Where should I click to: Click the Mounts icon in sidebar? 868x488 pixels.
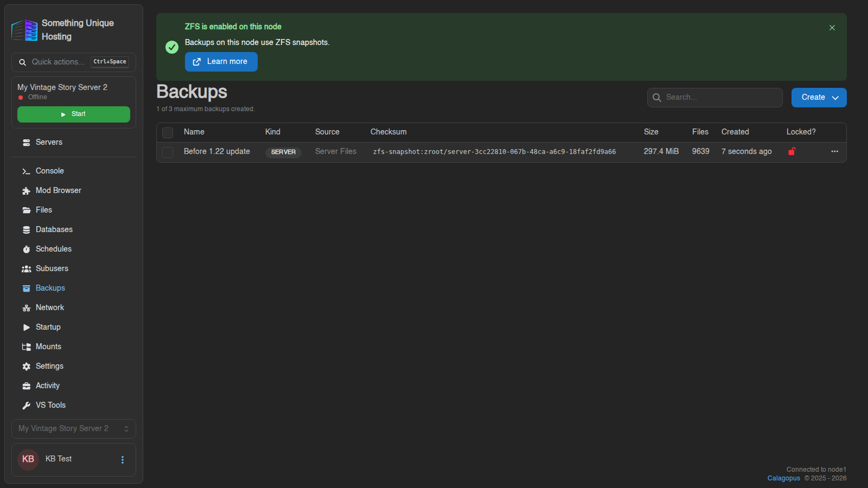point(26,347)
